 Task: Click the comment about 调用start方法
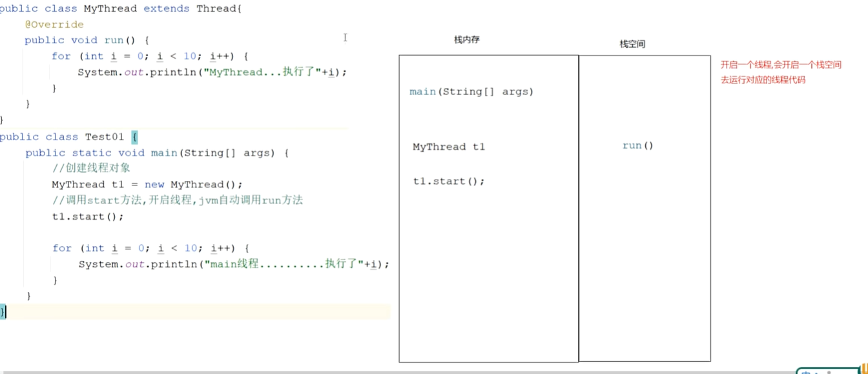178,200
